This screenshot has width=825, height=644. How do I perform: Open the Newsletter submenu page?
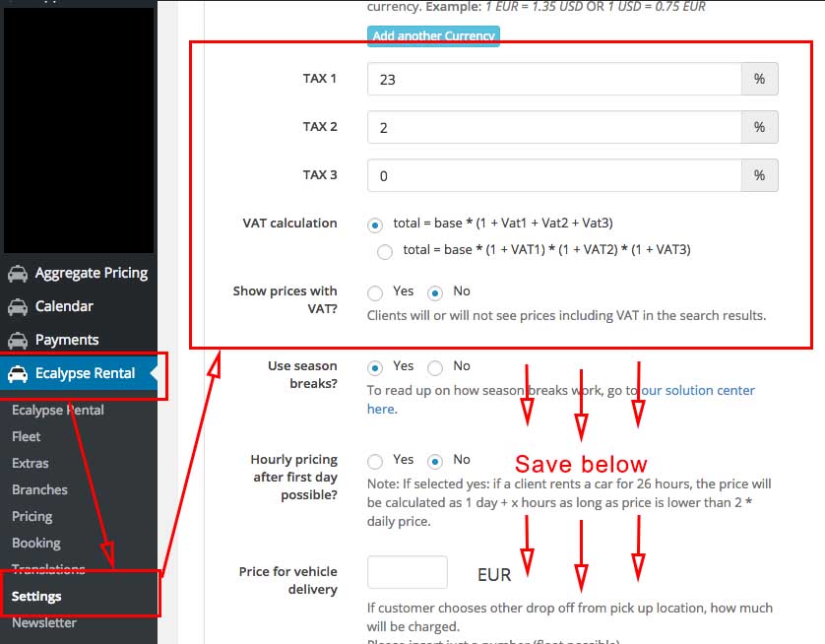coord(44,623)
